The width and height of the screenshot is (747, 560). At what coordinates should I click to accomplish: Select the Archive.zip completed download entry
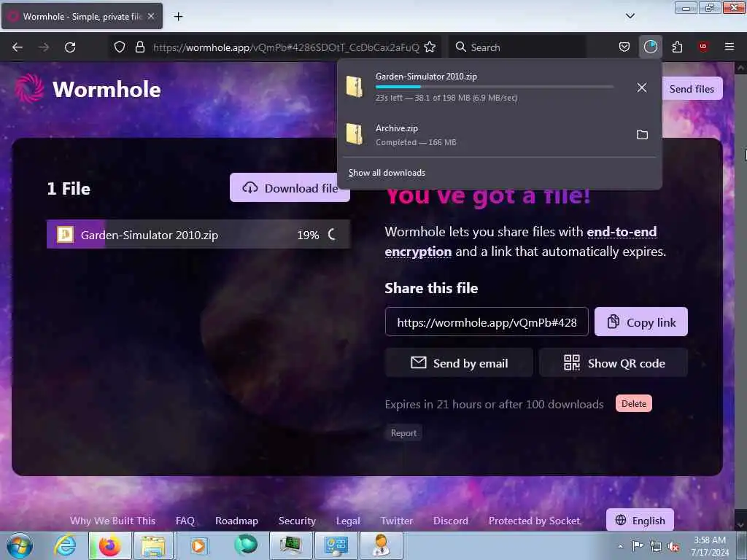pos(499,135)
